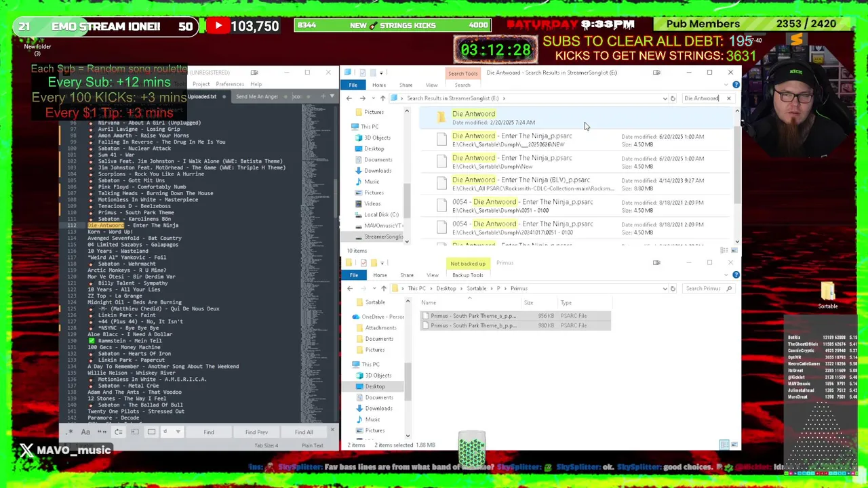868x488 pixels.
Task: Open help in the search results window
Action: 736,85
